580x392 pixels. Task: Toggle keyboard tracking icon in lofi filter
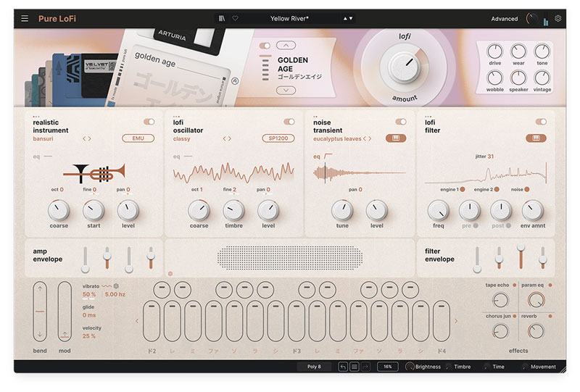click(x=536, y=138)
